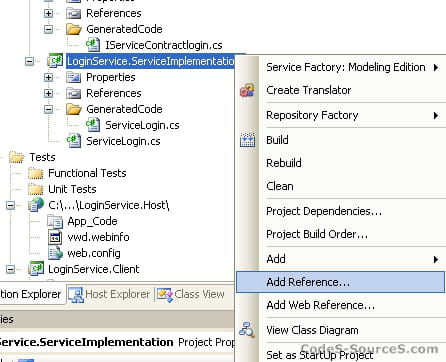Choose Project Dependencies... menu entry
Screen dimensions: 446x362
pyautogui.click(x=352, y=211)
